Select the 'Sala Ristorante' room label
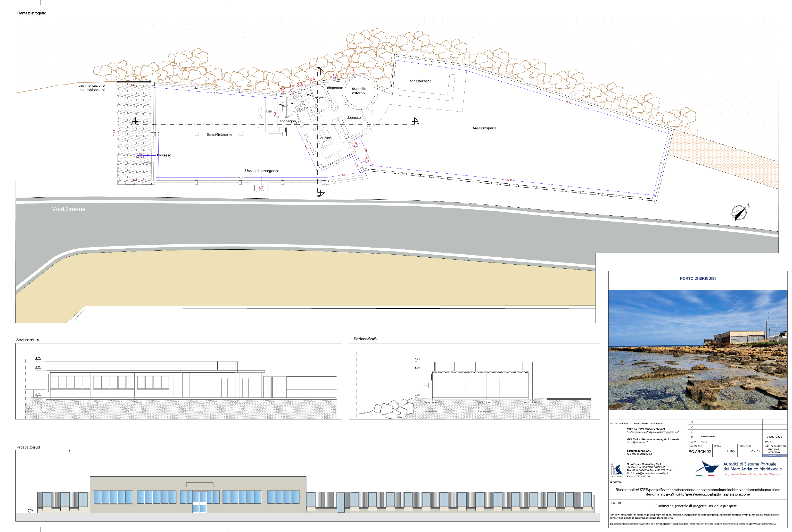 point(220,135)
